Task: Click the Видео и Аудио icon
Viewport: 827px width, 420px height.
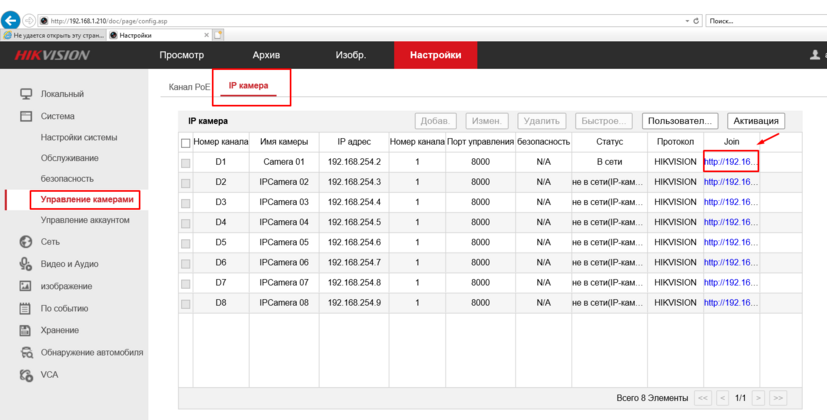Action: 26,264
